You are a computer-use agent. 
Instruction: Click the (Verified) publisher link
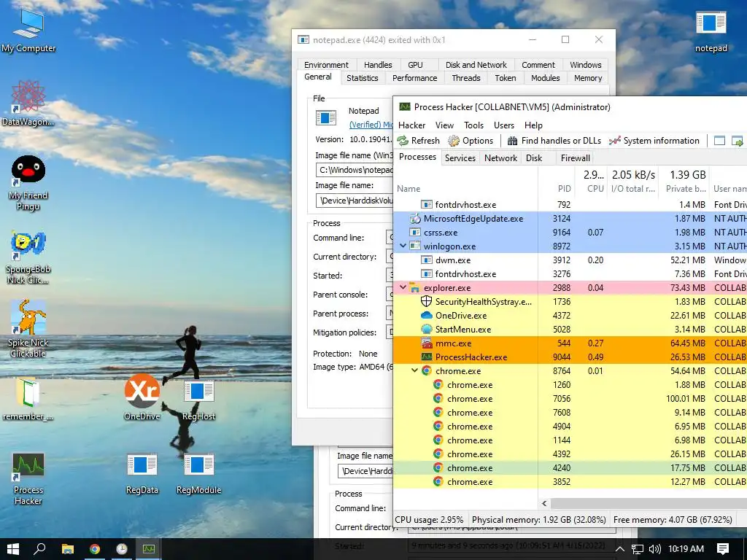pyautogui.click(x=371, y=125)
